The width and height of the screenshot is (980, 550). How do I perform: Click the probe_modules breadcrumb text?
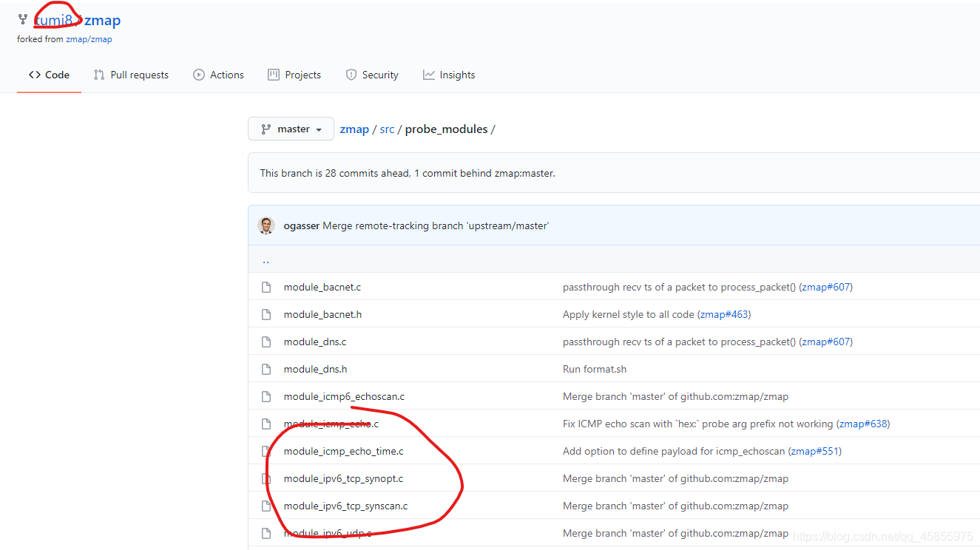click(447, 129)
